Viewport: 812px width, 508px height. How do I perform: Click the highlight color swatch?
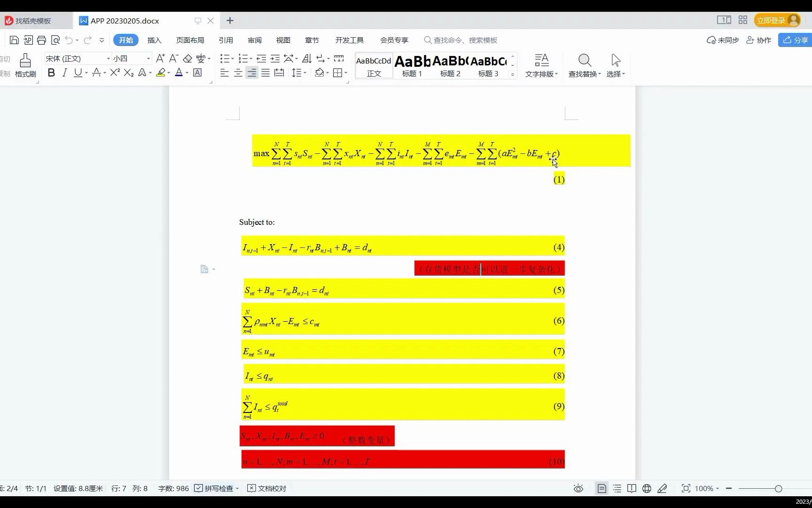coord(161,72)
